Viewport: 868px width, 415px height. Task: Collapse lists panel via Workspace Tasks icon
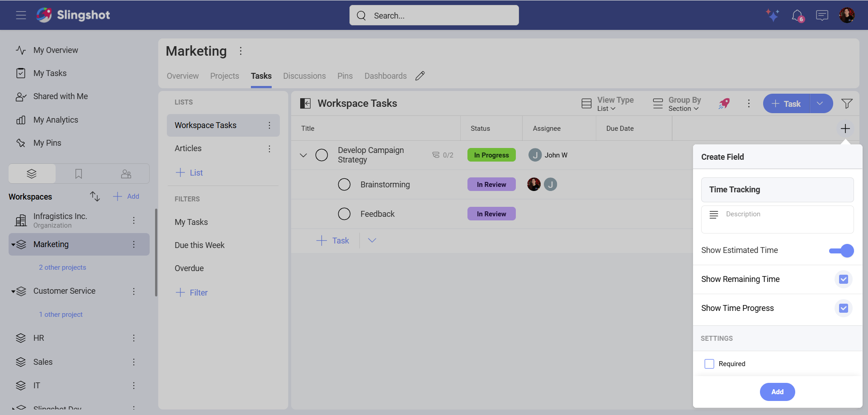[306, 104]
